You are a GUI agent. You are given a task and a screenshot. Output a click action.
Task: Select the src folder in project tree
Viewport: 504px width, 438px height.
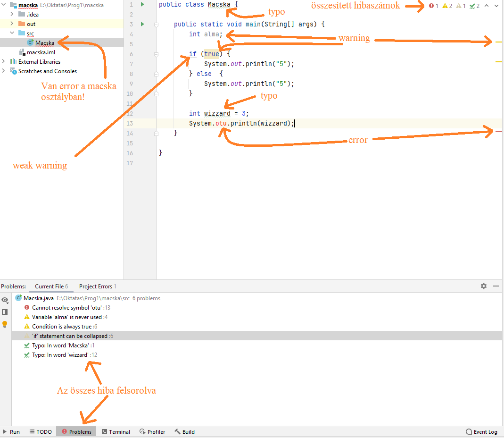62,33
